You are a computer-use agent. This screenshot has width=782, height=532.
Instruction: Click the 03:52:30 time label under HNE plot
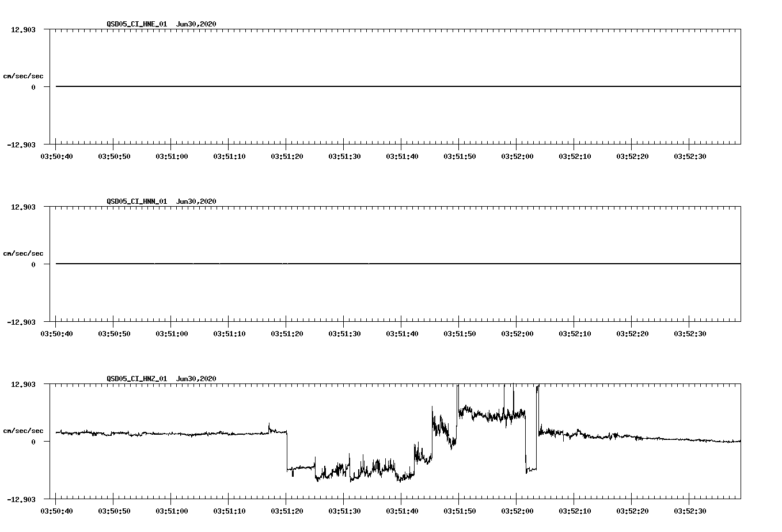tap(690, 157)
